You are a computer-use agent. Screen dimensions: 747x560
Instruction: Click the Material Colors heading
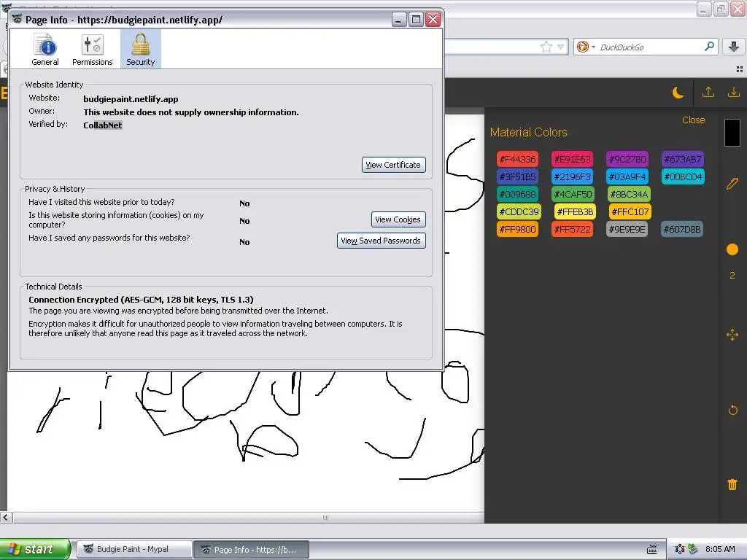tap(528, 133)
